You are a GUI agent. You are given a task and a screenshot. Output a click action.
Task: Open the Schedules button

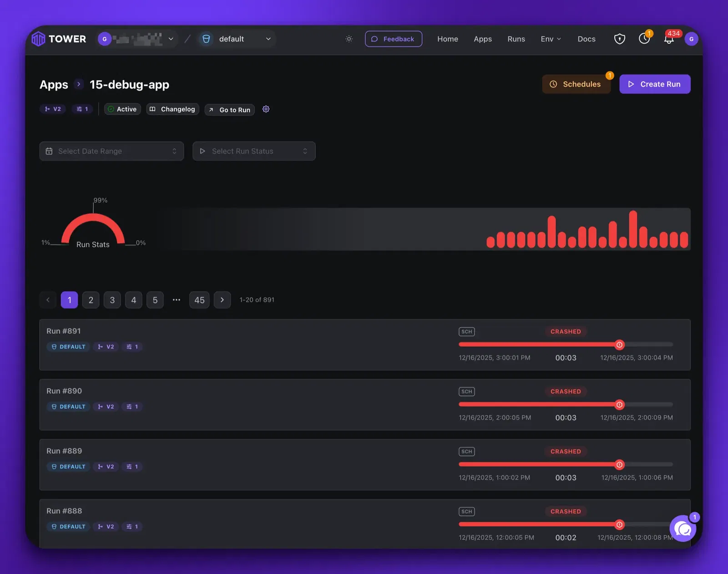pos(576,84)
